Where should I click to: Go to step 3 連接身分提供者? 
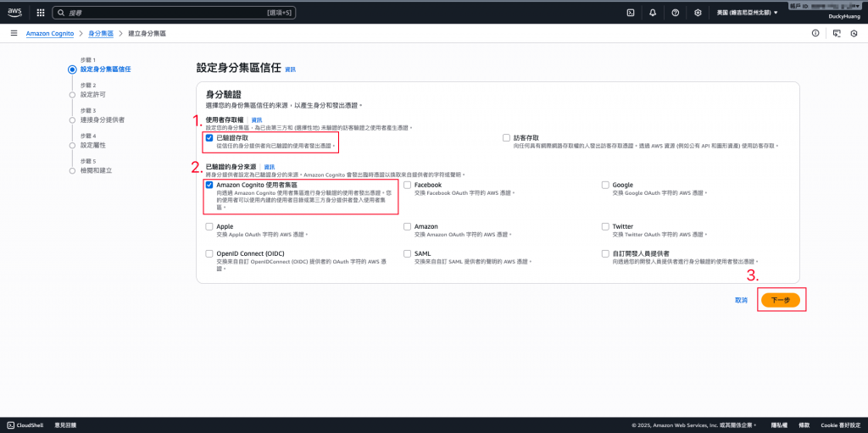pos(103,119)
